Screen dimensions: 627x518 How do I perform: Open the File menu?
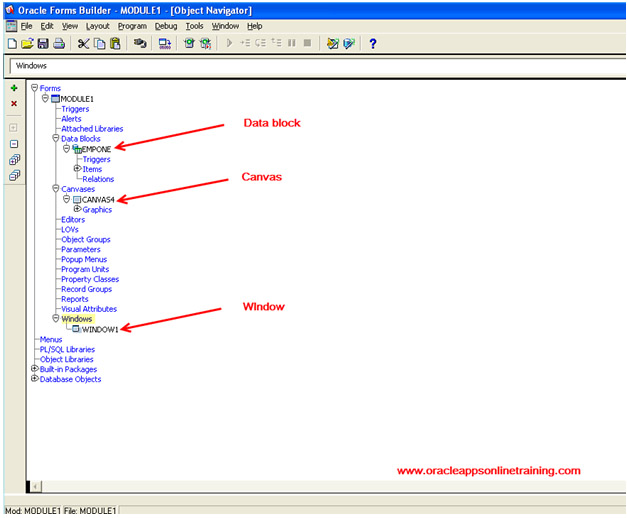[x=26, y=26]
